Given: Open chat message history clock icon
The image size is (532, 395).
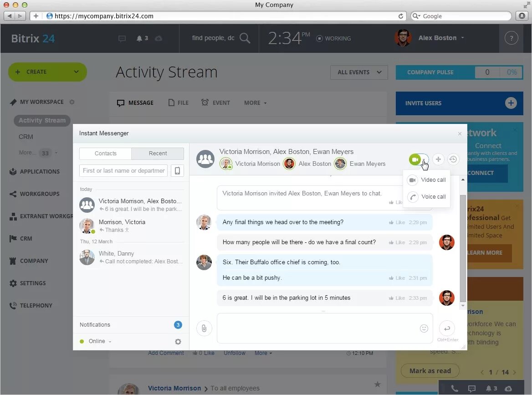Looking at the screenshot, I should (453, 159).
